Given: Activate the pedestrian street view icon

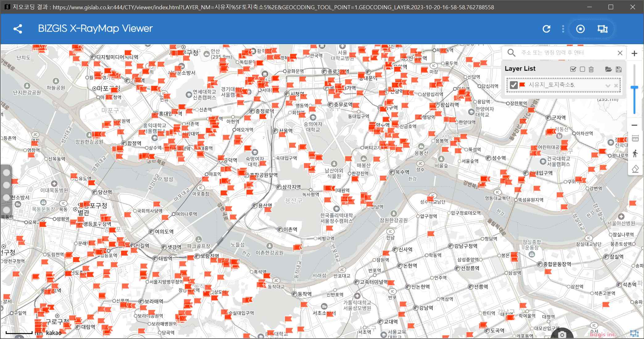Looking at the screenshot, I should (x=635, y=153).
